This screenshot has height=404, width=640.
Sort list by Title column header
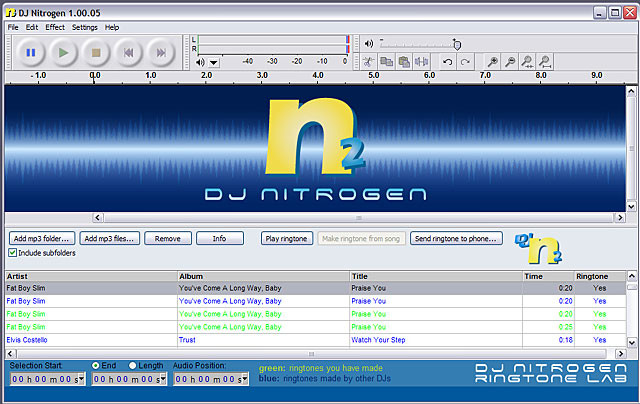[436, 276]
